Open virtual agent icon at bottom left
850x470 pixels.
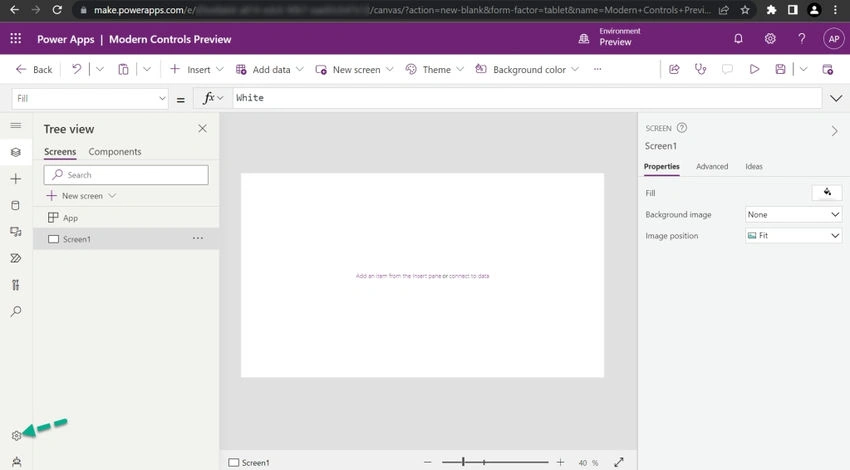click(x=16, y=462)
